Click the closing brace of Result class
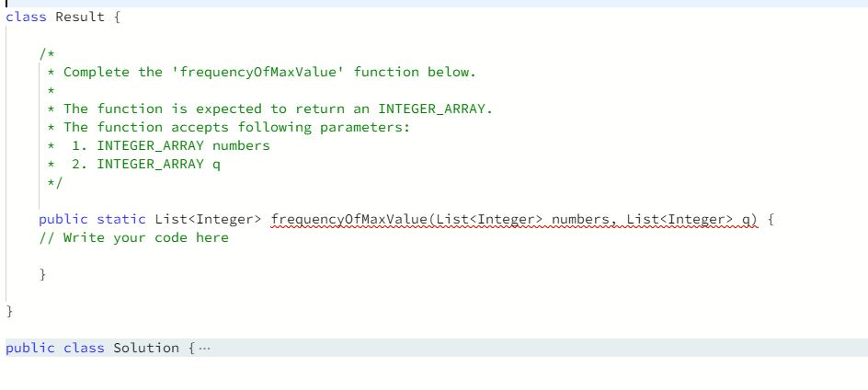The width and height of the screenshot is (868, 390). 9,311
